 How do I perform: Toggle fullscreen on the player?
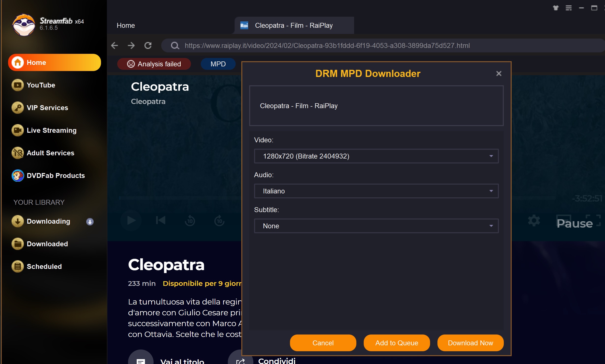(593, 220)
